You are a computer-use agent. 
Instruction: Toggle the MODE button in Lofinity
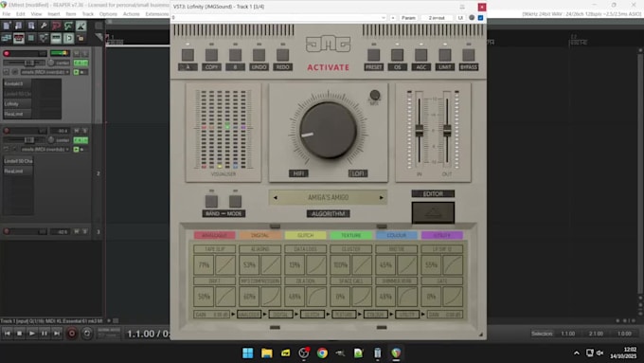[x=235, y=202]
